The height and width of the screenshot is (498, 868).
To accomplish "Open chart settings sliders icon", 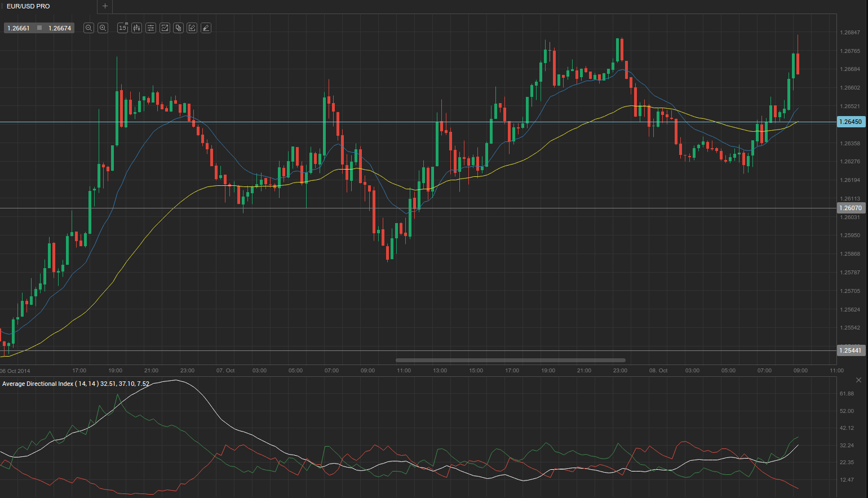I will coord(150,28).
